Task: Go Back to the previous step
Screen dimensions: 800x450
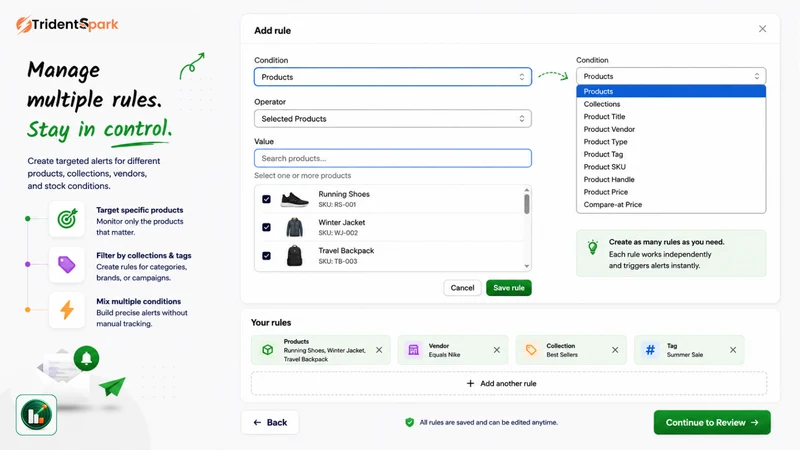Action: point(270,422)
